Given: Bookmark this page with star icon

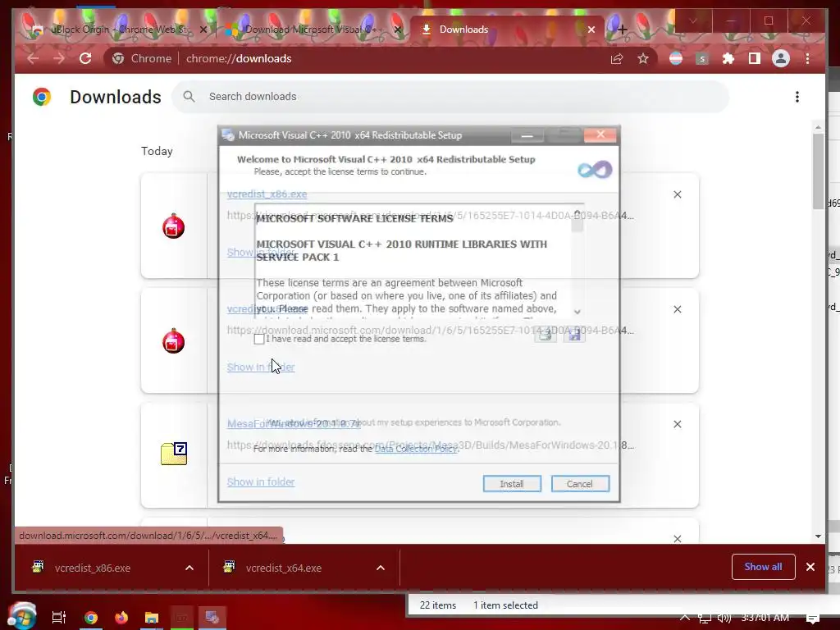Looking at the screenshot, I should [x=643, y=58].
